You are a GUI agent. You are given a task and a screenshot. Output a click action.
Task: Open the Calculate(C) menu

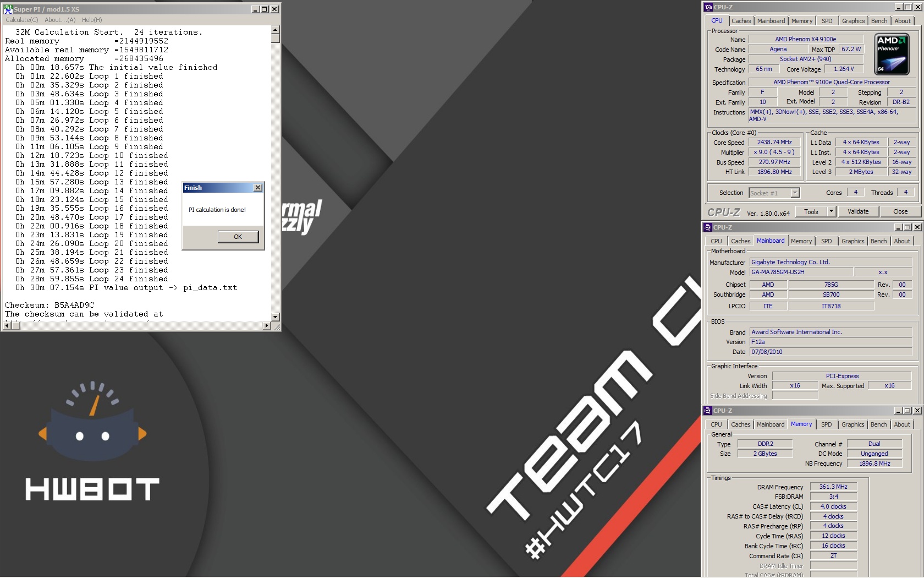[22, 20]
